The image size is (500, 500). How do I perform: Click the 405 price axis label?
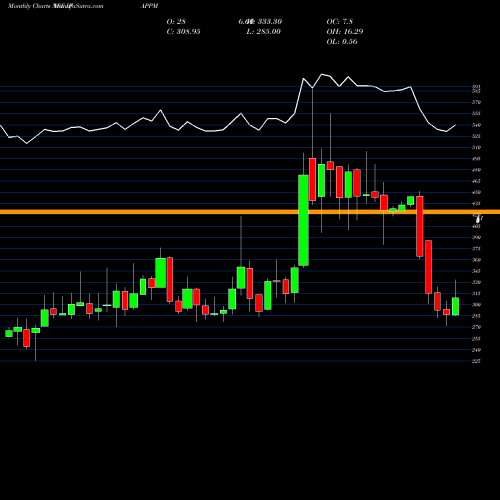(x=476, y=226)
